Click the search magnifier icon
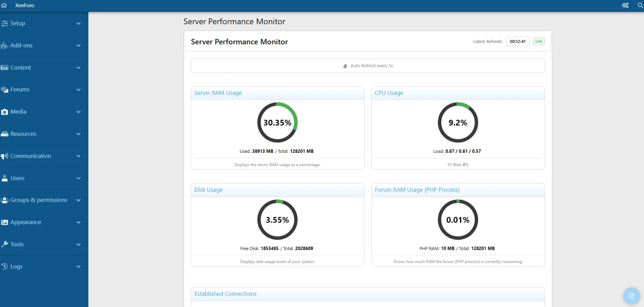Screen dimensions: 644x307 [x=640, y=5]
